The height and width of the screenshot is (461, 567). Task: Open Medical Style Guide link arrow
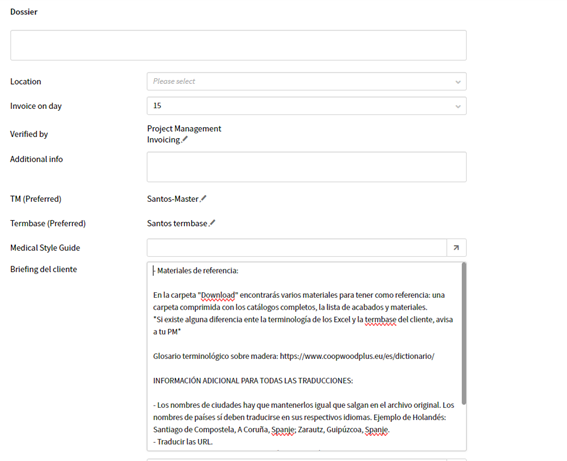(456, 248)
